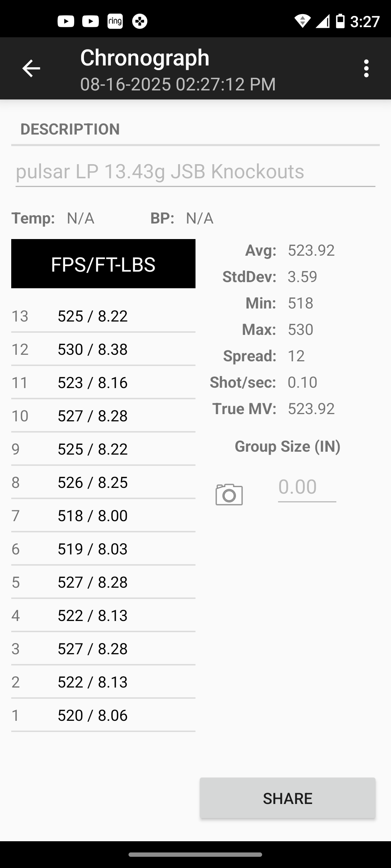
Task: Toggle the FPS/FT-LBS units button
Action: coord(103,264)
